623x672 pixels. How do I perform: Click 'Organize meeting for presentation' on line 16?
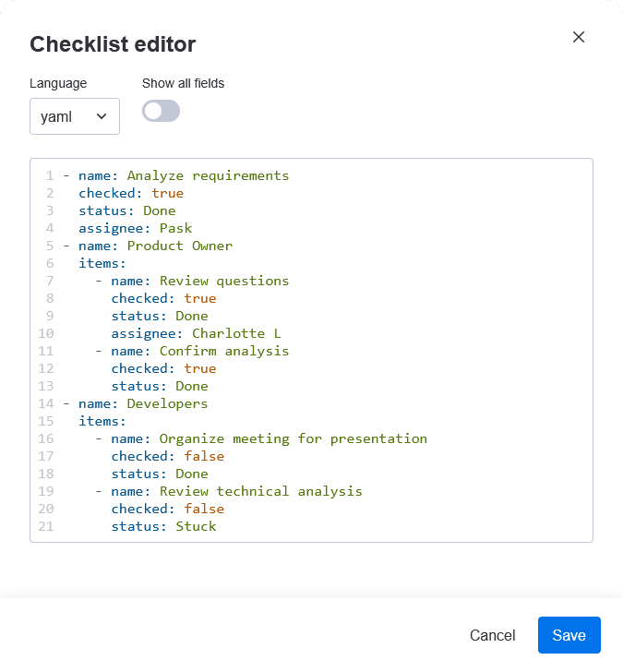pos(294,438)
